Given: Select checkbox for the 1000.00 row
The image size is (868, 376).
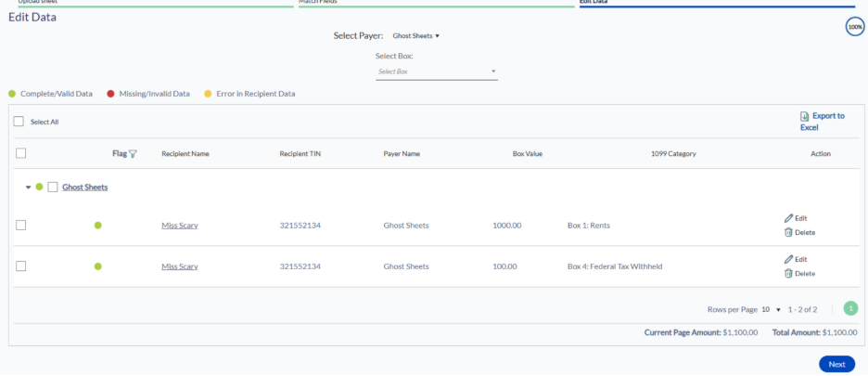Looking at the screenshot, I should pos(21,226).
